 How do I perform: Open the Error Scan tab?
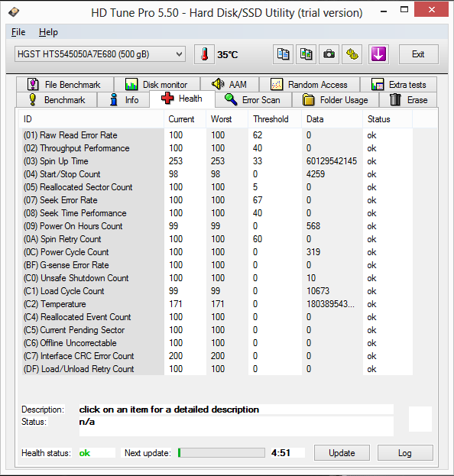coord(253,99)
